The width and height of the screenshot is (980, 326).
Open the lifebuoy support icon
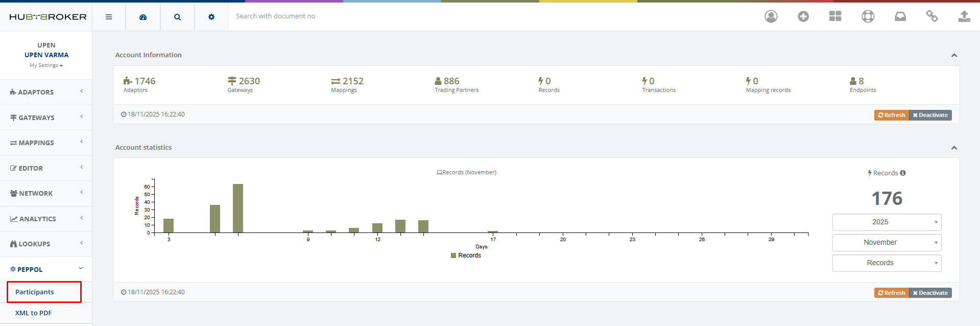[x=868, y=16]
